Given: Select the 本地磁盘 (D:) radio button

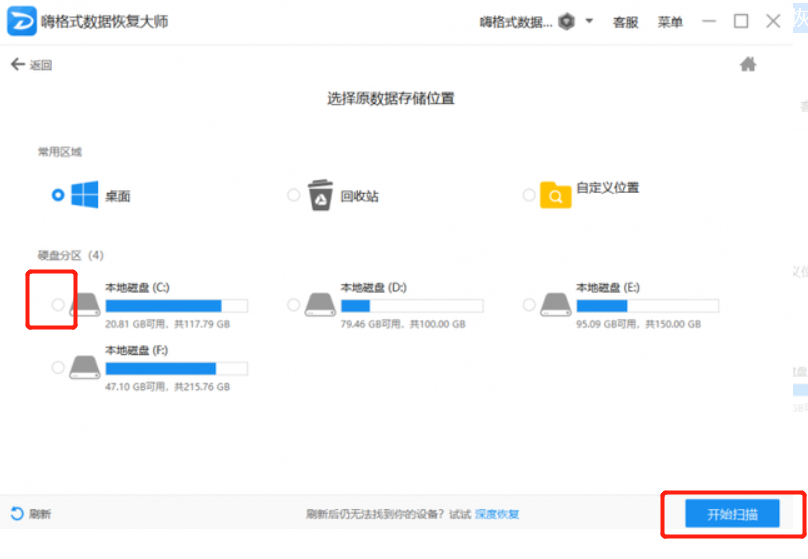Looking at the screenshot, I should click(x=293, y=304).
